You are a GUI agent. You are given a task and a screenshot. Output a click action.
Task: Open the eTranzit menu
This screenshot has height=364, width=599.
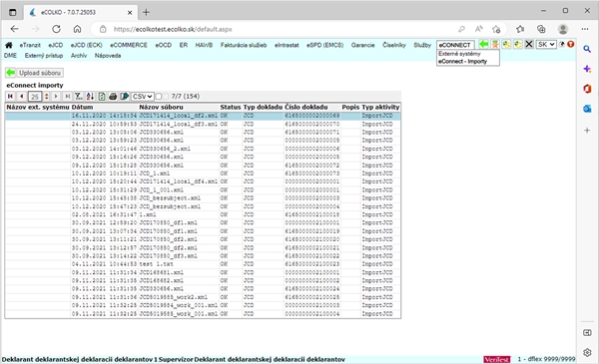pyautogui.click(x=30, y=45)
